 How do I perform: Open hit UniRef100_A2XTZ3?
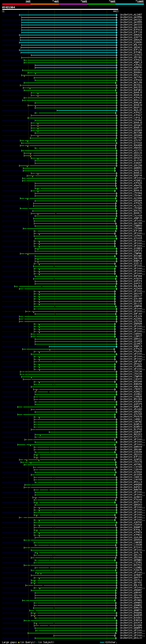131,150
